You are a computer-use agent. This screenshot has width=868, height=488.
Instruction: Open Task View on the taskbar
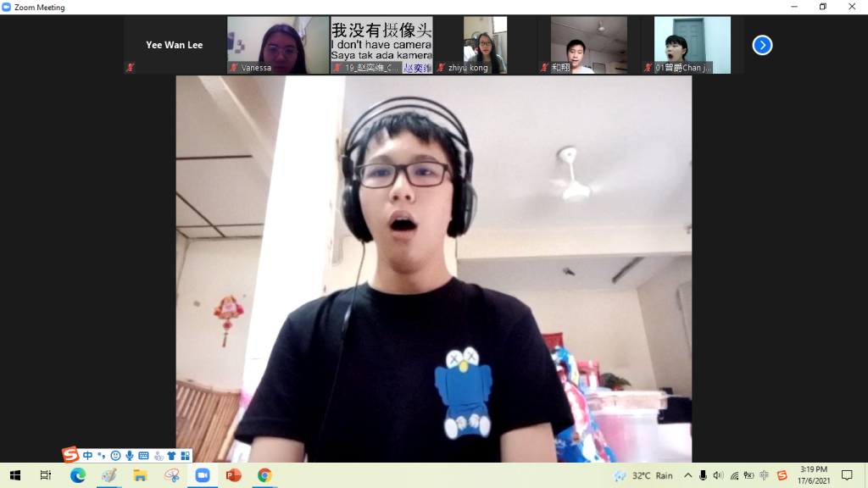46,475
